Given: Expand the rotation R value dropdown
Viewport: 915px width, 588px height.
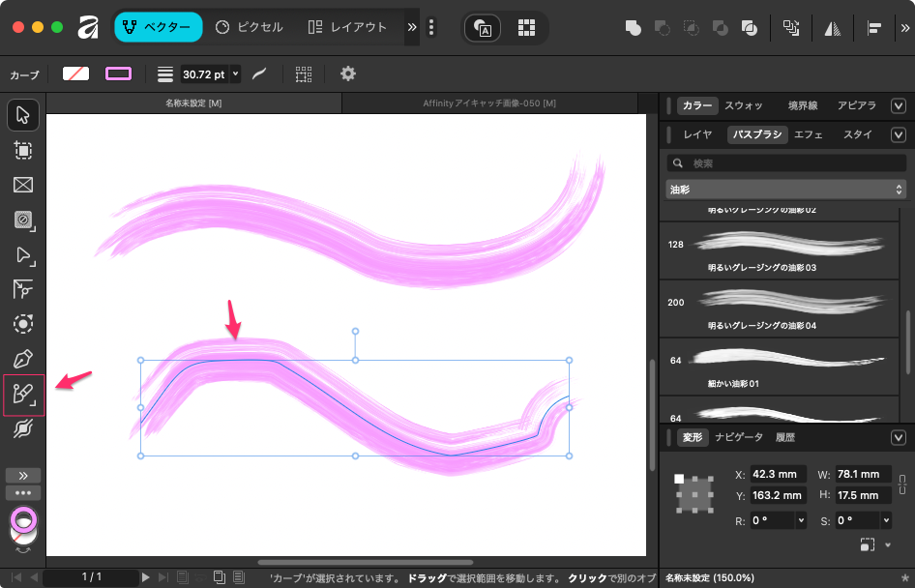Looking at the screenshot, I should click(x=801, y=520).
